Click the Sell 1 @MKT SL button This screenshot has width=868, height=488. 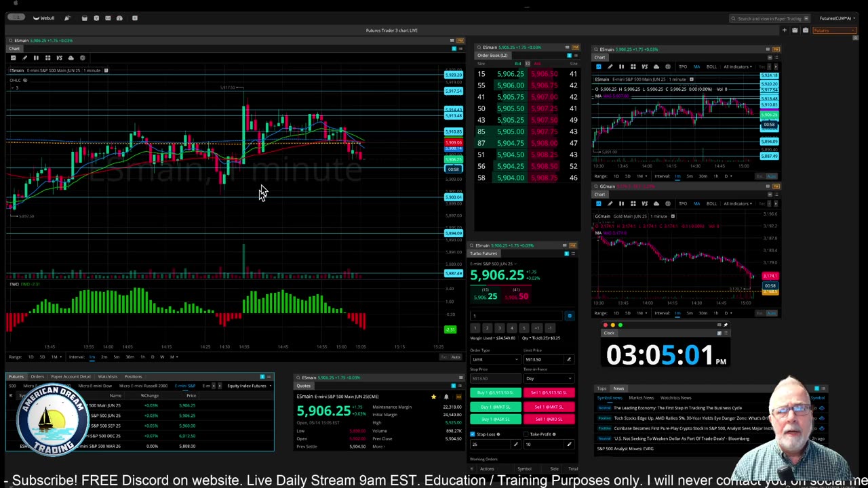[x=549, y=407]
